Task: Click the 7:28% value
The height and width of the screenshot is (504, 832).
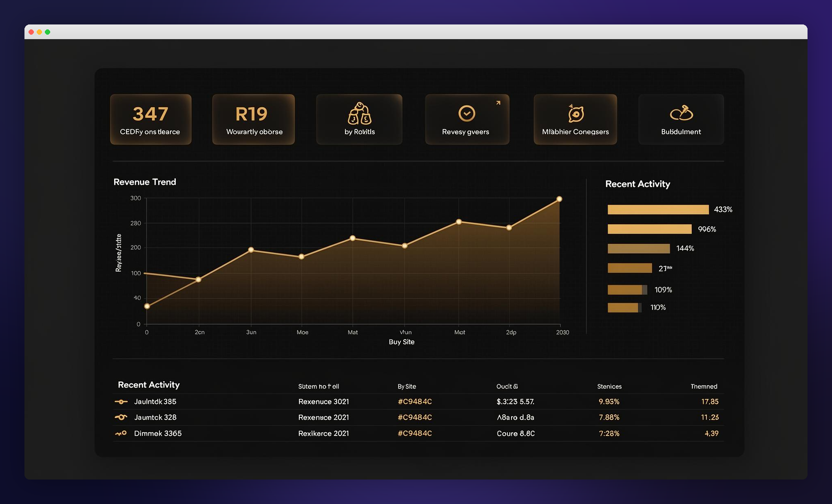Action: pyautogui.click(x=609, y=433)
